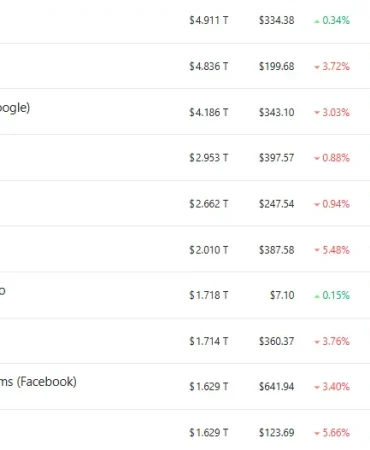The image size is (370, 450).
Task: Click the red down arrow beside 5.48%
Action: pos(317,250)
